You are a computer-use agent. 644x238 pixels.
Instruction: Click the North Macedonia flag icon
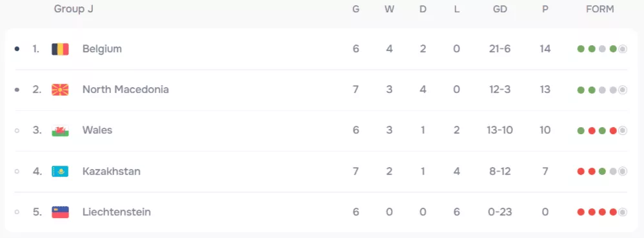click(60, 90)
